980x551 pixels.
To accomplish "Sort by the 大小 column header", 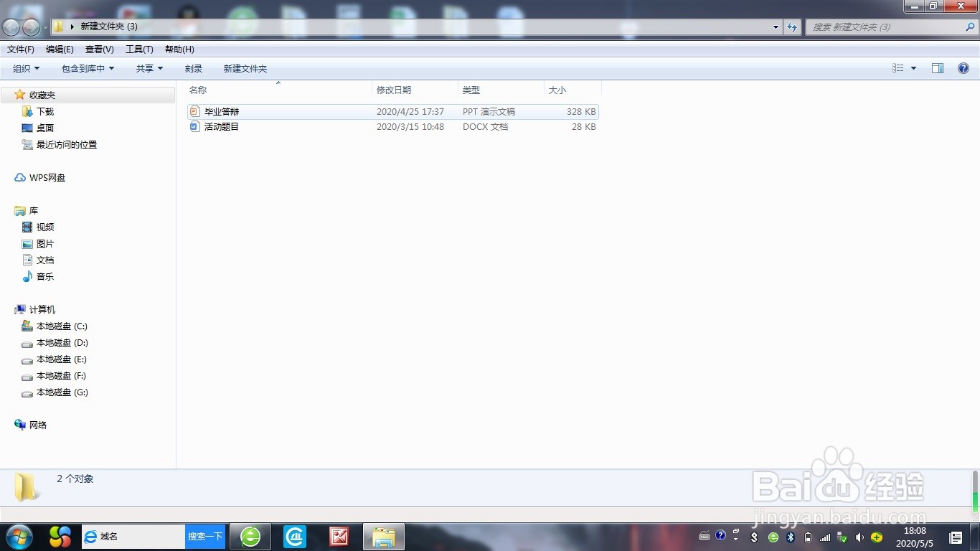I will [573, 90].
